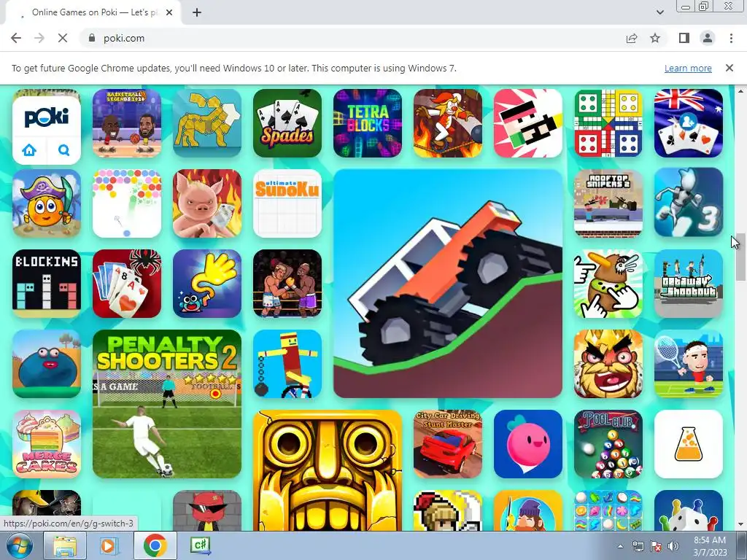Open the kiwi bird pointing hands game

pyautogui.click(x=608, y=284)
